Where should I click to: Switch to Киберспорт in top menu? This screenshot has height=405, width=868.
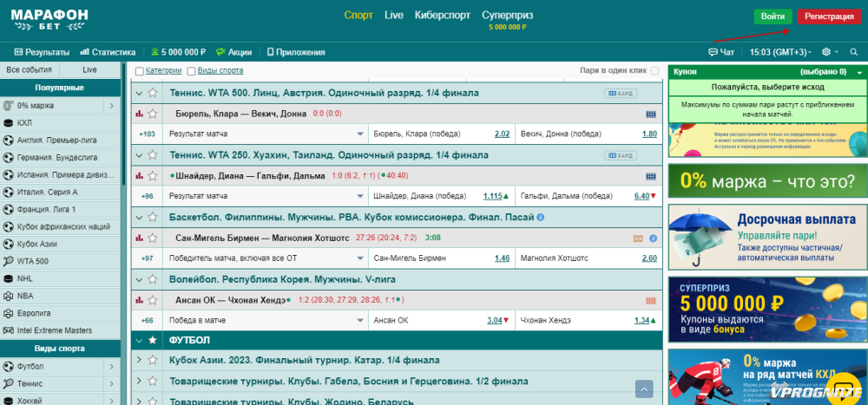point(442,15)
